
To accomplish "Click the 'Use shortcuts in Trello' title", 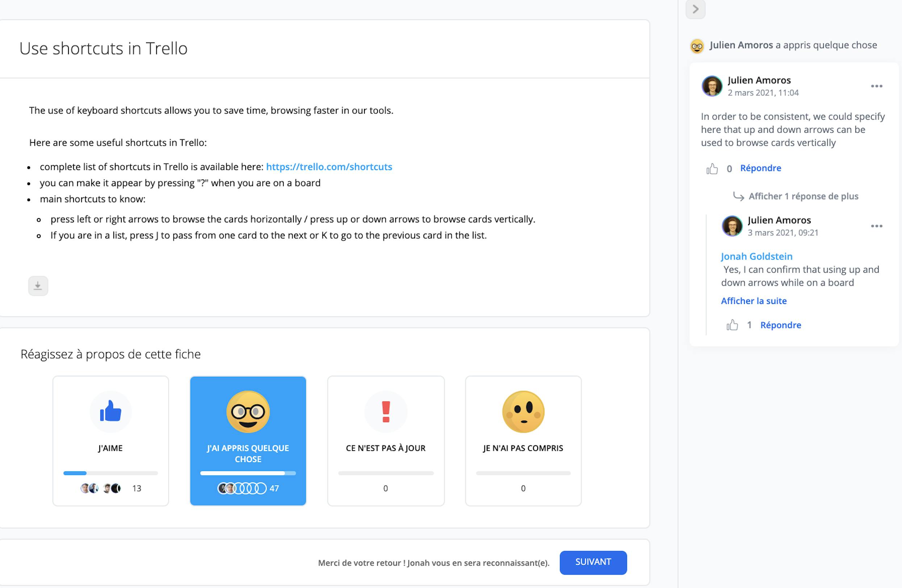I will (104, 49).
